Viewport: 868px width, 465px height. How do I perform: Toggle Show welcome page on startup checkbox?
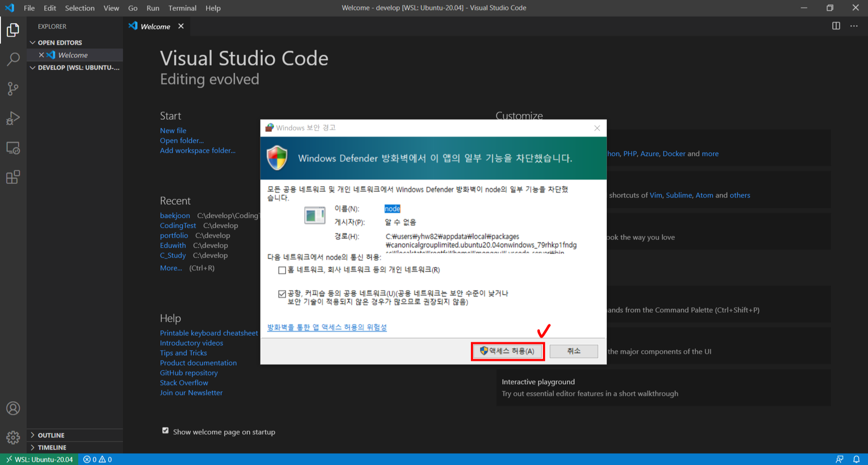click(165, 431)
